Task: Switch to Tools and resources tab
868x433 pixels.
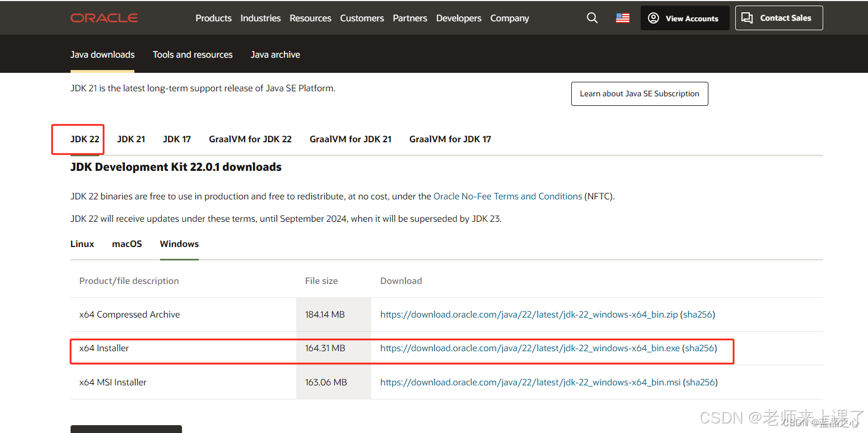Action: (193, 54)
